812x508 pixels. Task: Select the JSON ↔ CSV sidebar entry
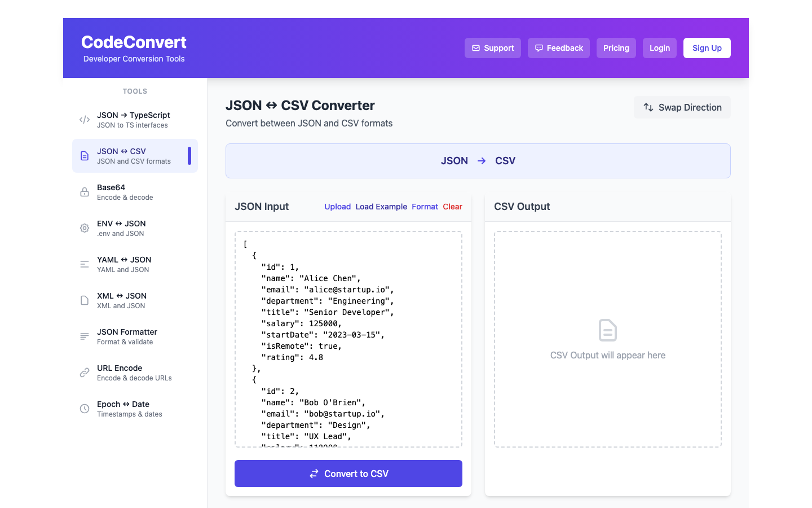point(135,155)
